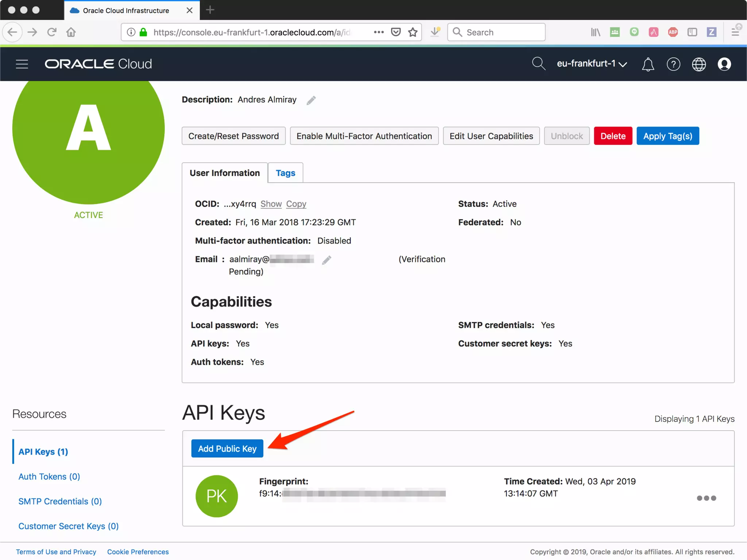Edit the email address using the pencil icon
This screenshot has width=747, height=560.
[326, 260]
